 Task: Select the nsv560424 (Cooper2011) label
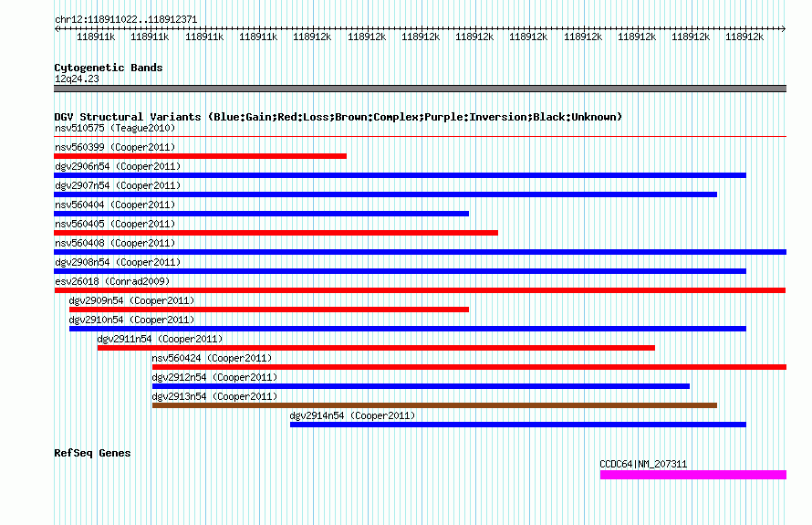click(x=212, y=358)
